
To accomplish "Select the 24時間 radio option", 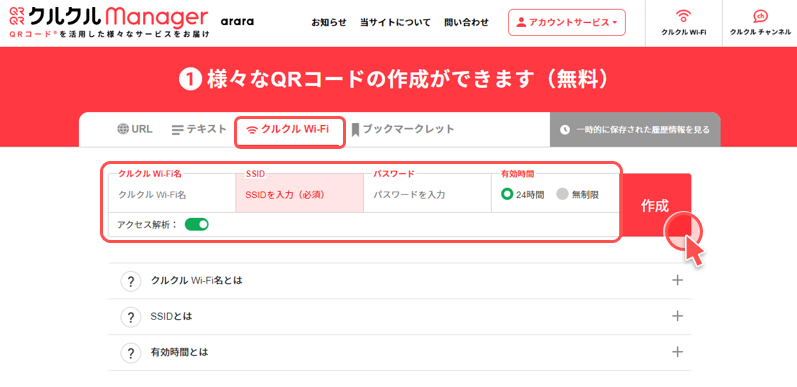I will tap(522, 194).
